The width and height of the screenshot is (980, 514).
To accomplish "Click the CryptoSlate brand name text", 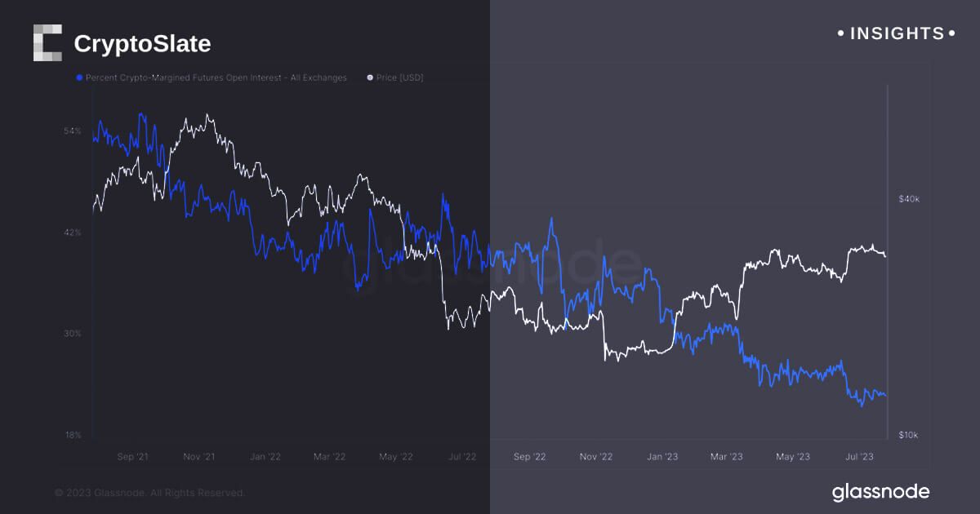I will pos(142,44).
